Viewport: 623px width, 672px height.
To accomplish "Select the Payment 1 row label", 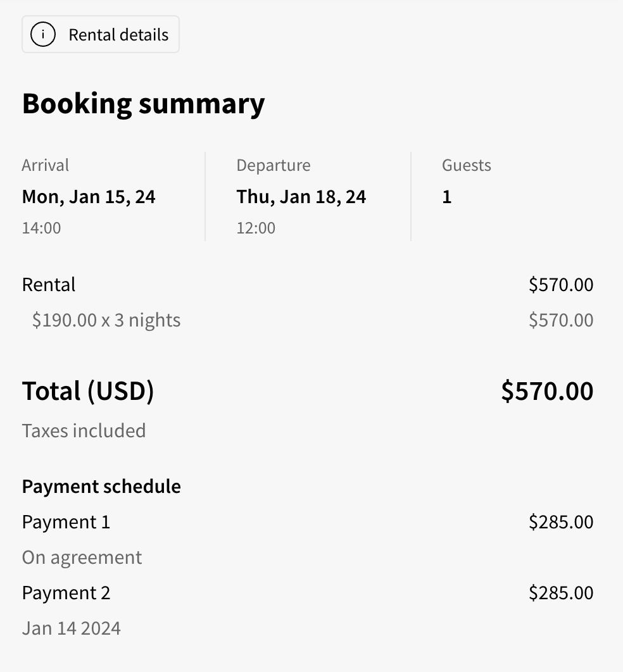I will click(66, 522).
